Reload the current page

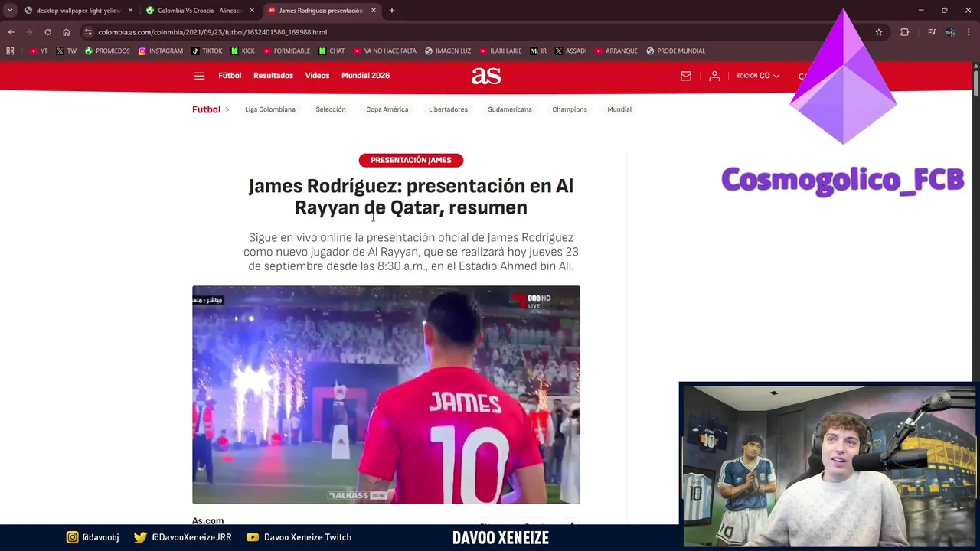47,32
